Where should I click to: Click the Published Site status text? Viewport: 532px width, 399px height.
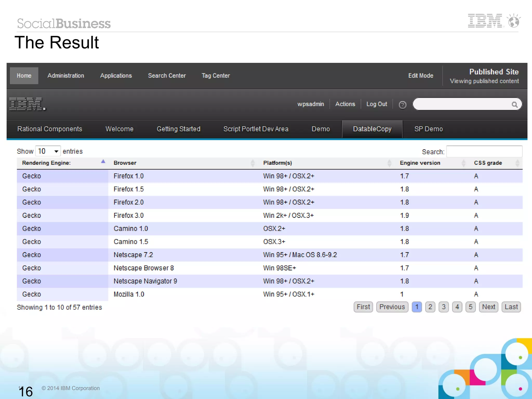point(494,72)
